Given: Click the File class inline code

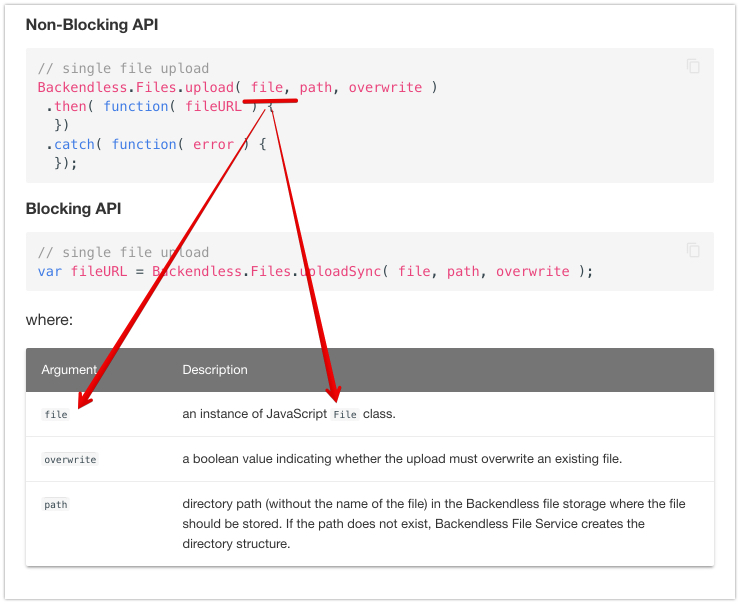Looking at the screenshot, I should (345, 414).
